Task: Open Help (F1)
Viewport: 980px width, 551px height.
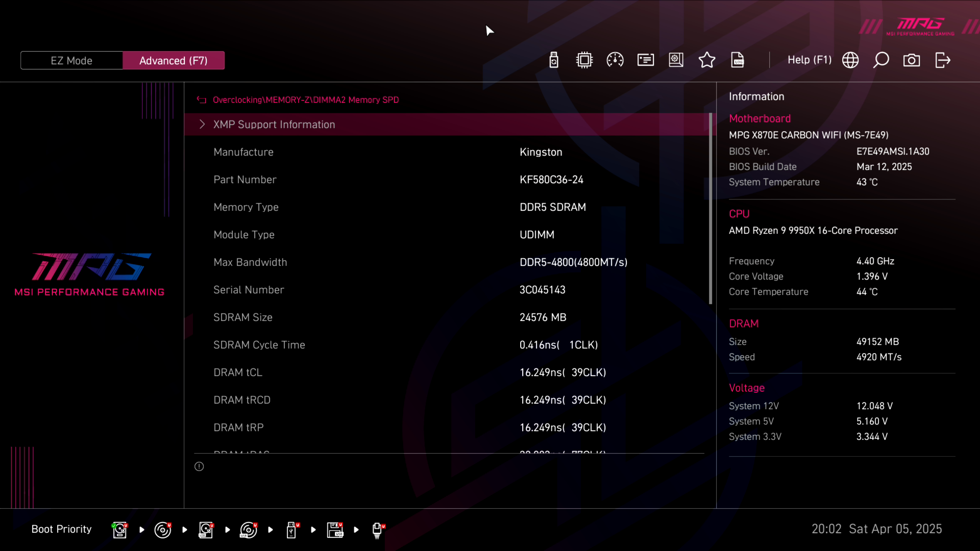Action: (809, 60)
